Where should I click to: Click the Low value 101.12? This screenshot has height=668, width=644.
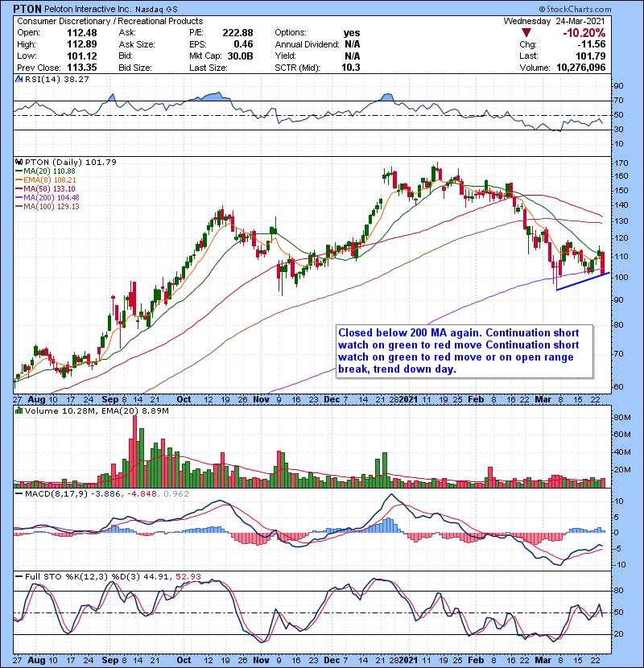pyautogui.click(x=82, y=56)
